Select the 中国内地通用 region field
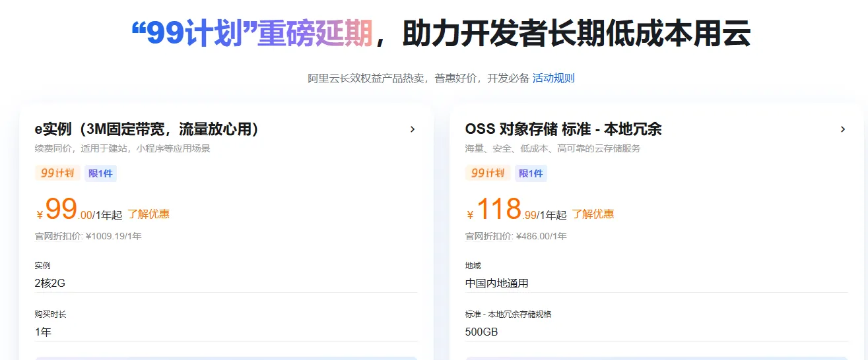Viewport: 868px width, 360px height. pyautogui.click(x=656, y=284)
